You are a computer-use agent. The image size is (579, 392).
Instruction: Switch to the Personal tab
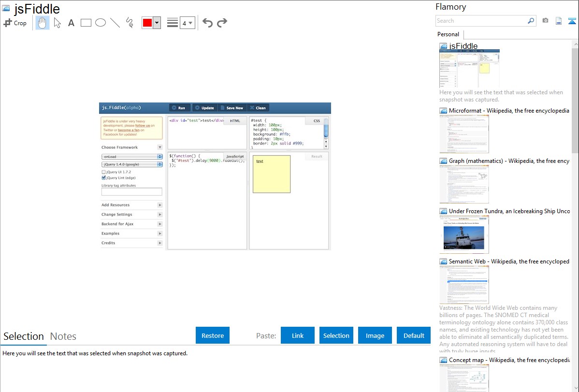tap(449, 34)
